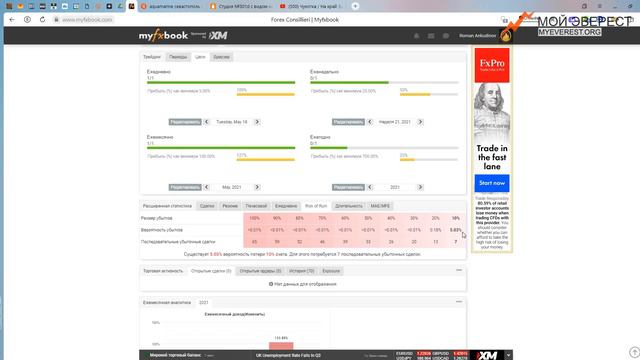The height and width of the screenshot is (360, 640).
Task: Click the www.myfxbook.com address field
Action: [x=87, y=20]
